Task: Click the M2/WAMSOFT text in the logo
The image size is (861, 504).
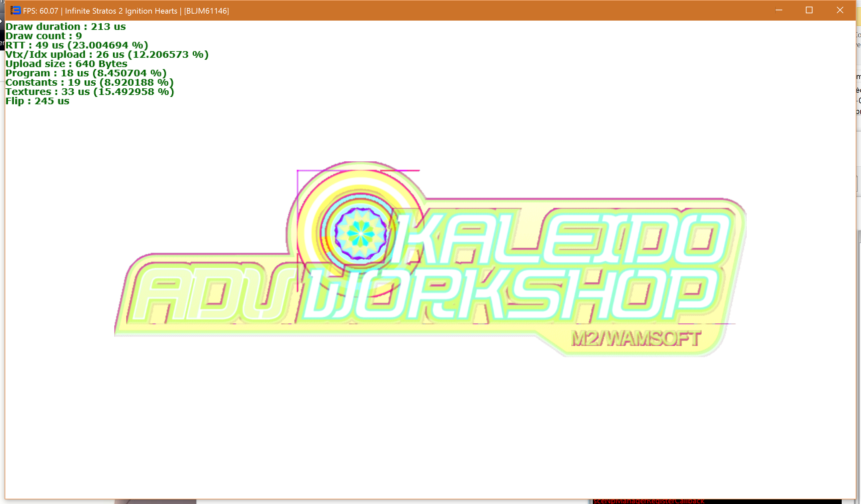Action: [636, 339]
